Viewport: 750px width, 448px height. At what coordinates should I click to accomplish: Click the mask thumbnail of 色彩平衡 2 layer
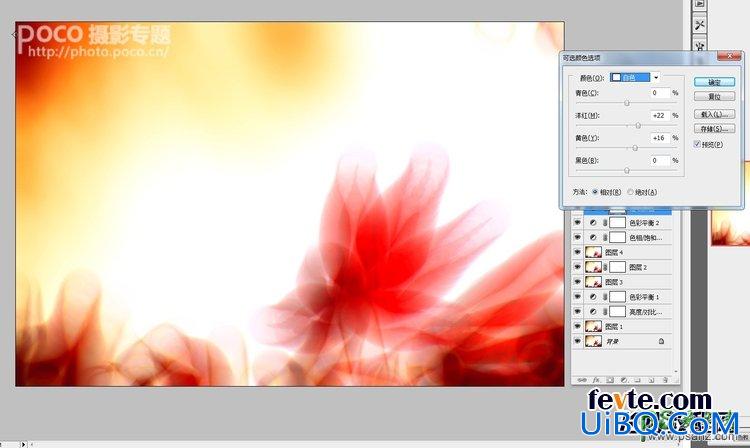618,223
